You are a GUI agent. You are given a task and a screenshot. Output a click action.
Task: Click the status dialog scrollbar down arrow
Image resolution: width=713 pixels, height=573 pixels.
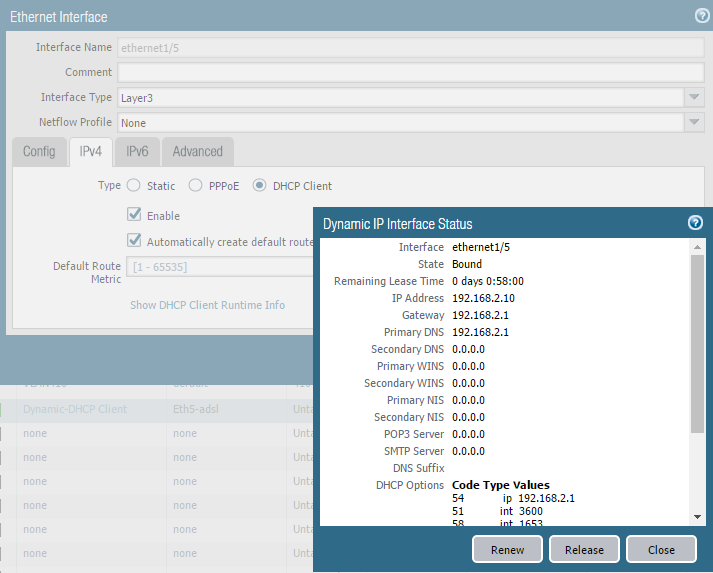click(x=697, y=516)
